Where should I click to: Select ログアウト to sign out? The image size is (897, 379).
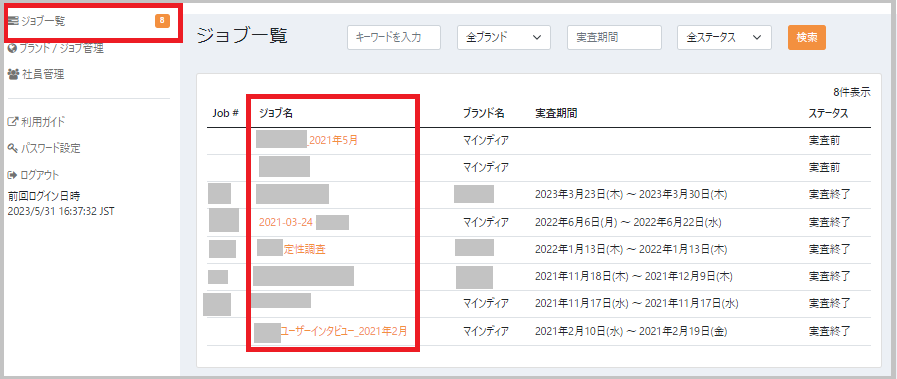(40, 175)
